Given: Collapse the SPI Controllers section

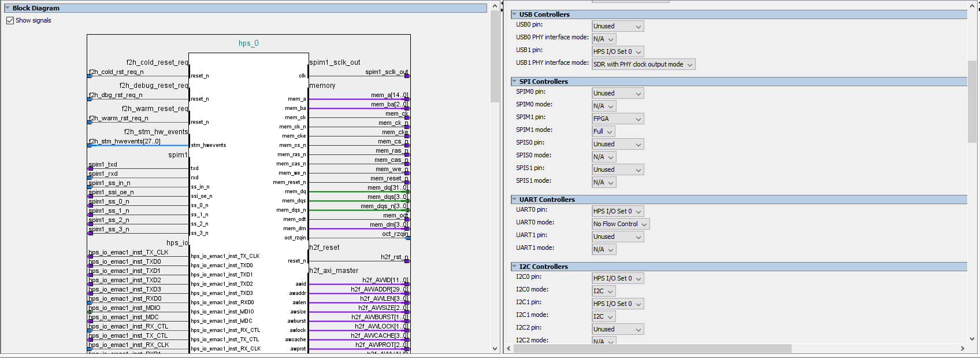Looking at the screenshot, I should point(514,82).
